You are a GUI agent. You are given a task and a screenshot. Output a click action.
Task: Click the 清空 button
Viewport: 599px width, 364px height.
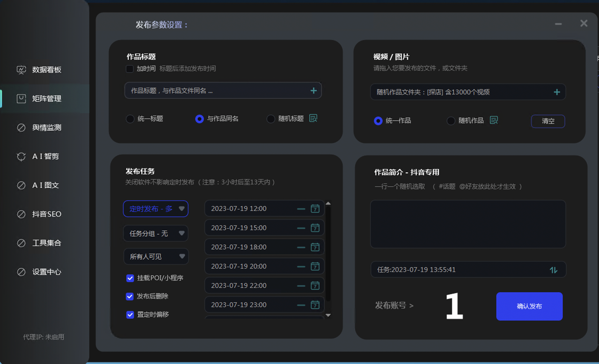click(x=548, y=121)
